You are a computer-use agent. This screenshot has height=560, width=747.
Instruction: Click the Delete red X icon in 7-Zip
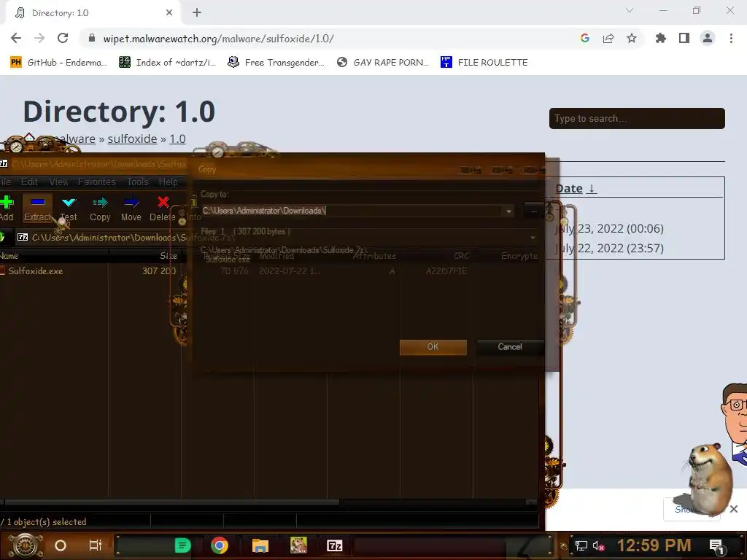coord(163,203)
